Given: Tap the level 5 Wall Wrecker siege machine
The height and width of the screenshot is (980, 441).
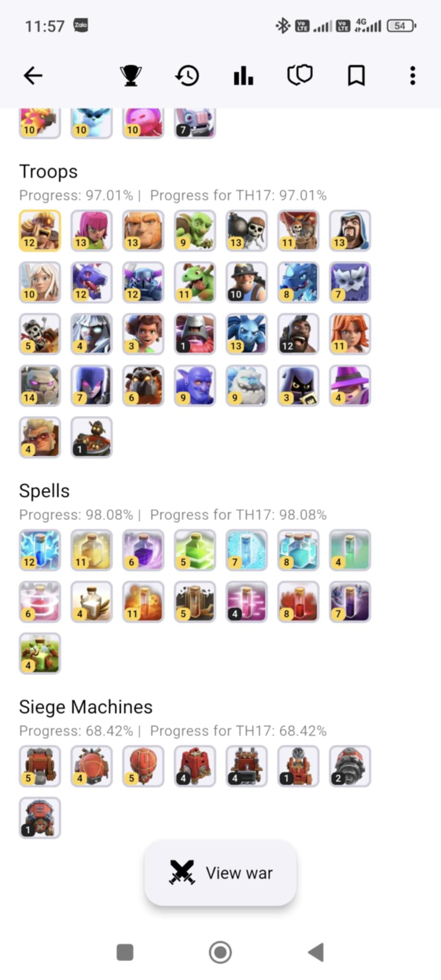Looking at the screenshot, I should pyautogui.click(x=40, y=766).
